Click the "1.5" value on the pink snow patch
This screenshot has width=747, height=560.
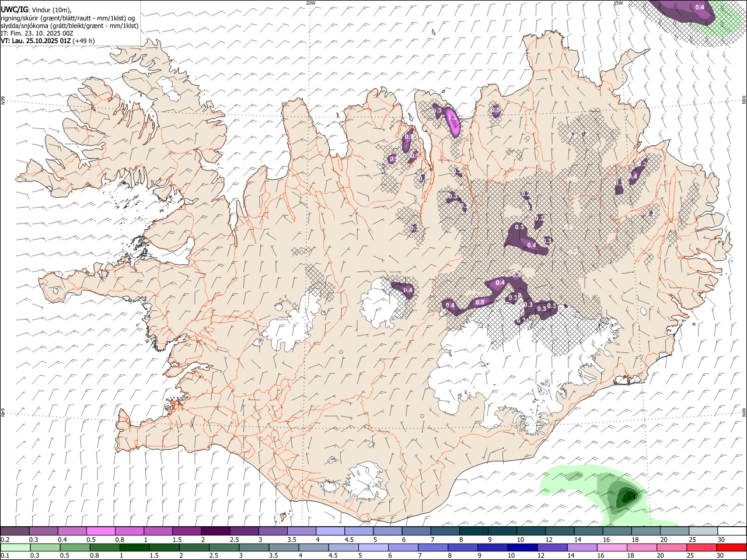[x=452, y=117]
